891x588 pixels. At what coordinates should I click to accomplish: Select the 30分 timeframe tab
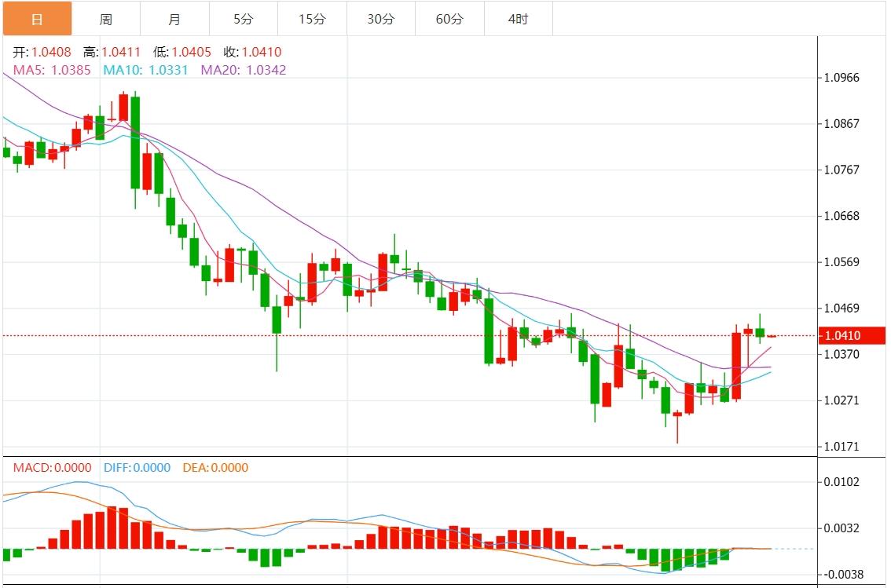point(380,19)
